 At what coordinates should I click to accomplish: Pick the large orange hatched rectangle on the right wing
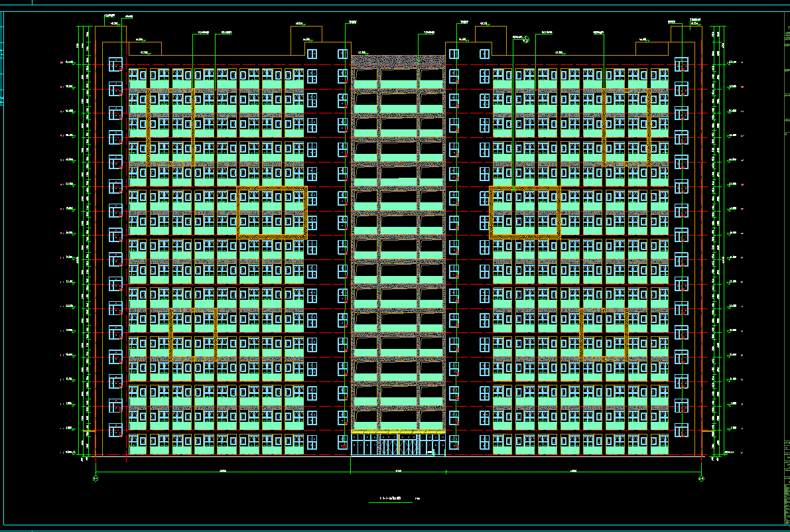(525, 212)
